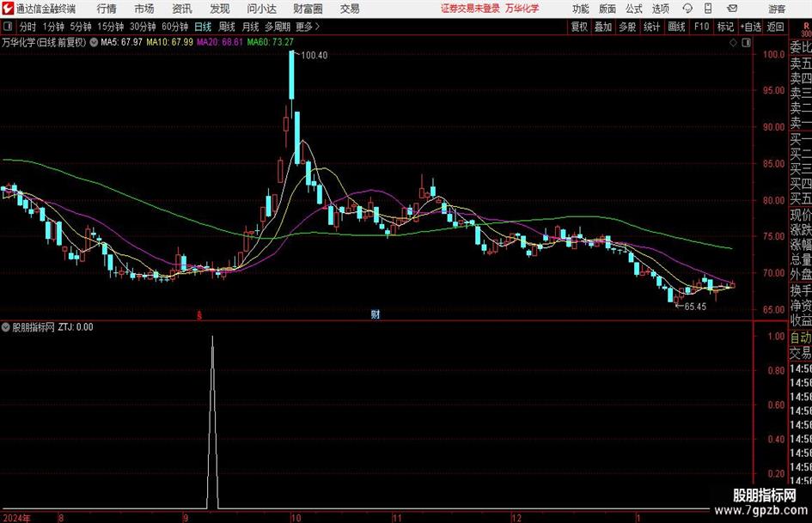Add stock with the +自选 button
This screenshot has width=812, height=523.
750,27
